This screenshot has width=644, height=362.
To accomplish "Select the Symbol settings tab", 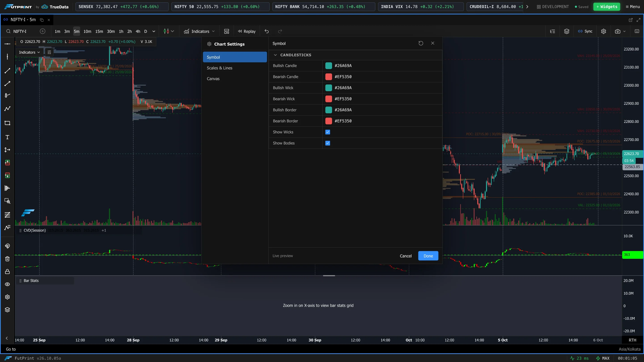I will point(235,57).
